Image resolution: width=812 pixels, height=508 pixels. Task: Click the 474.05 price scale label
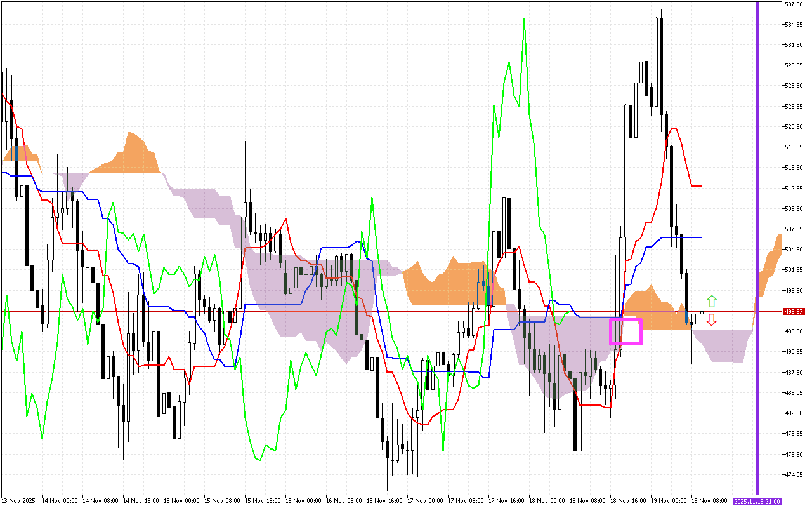coord(794,475)
